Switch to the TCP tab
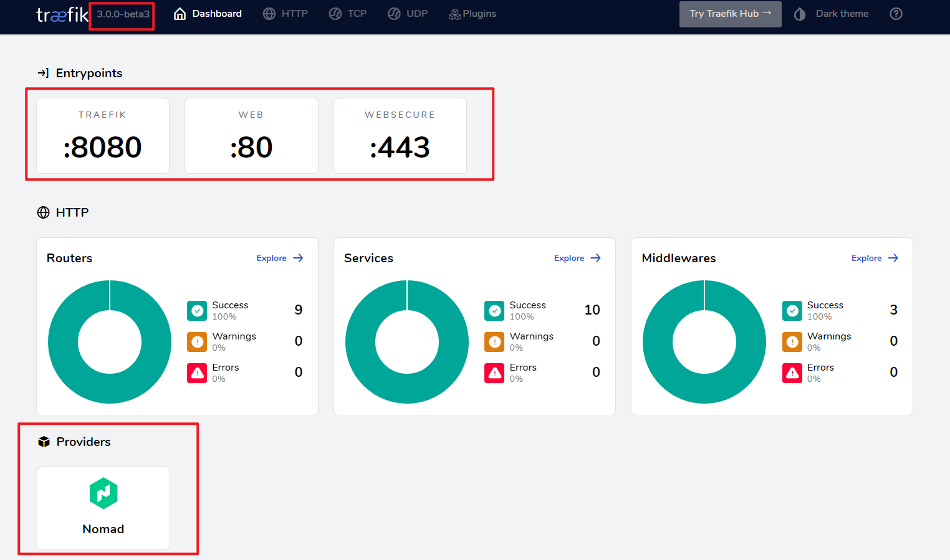Image resolution: width=950 pixels, height=560 pixels. (x=348, y=14)
